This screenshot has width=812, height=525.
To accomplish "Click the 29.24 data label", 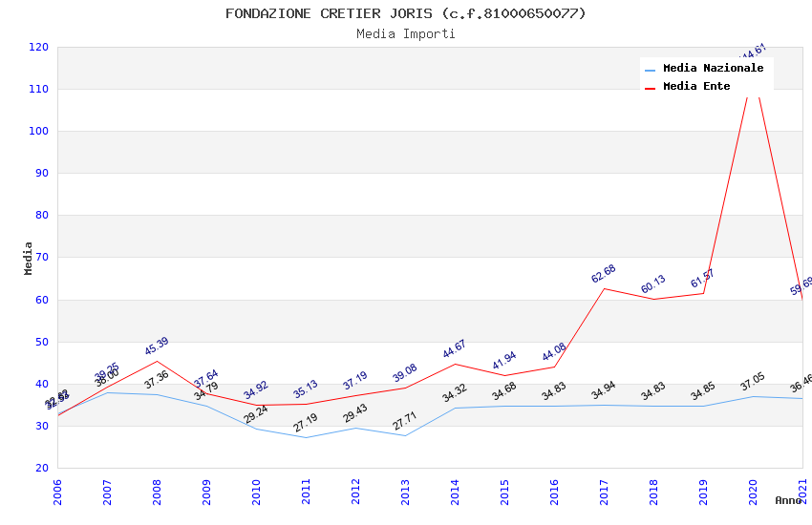I will (256, 414).
